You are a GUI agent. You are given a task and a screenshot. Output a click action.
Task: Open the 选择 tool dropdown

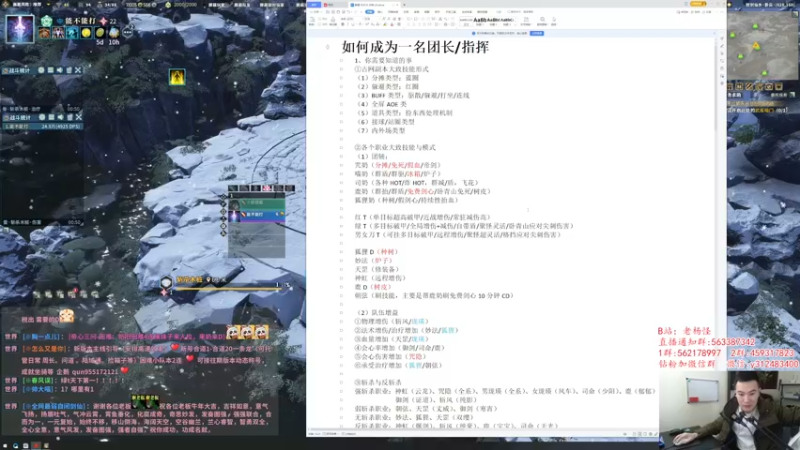tap(554, 21)
